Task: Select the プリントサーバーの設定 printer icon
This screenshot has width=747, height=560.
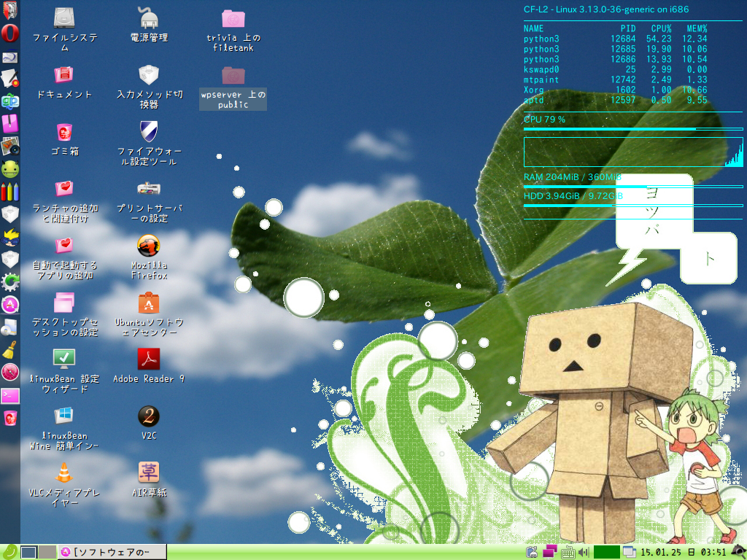Action: coord(149,201)
